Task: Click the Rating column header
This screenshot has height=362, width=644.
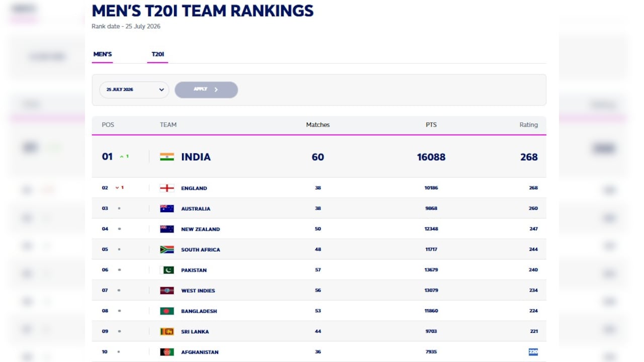Action: tap(529, 125)
